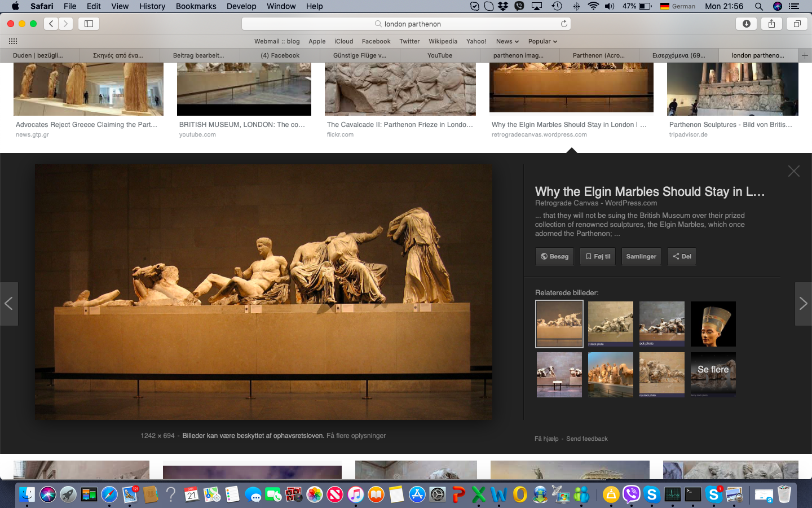Open Viber from the Dock

[x=632, y=494]
